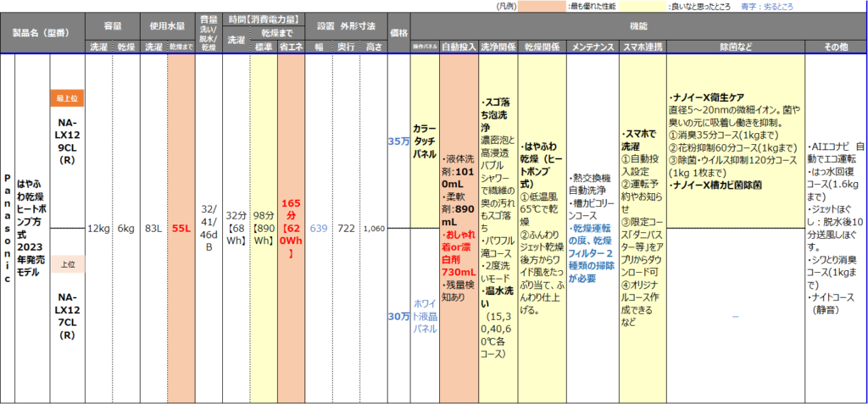Image resolution: width=868 pixels, height=404 pixels.
Task: Select the その他 column header
Action: pos(835,46)
